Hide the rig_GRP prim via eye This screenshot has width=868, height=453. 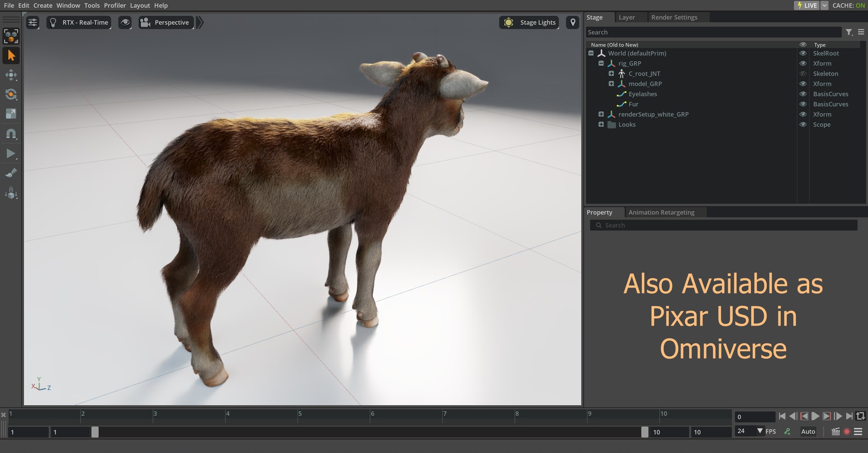pyautogui.click(x=803, y=63)
